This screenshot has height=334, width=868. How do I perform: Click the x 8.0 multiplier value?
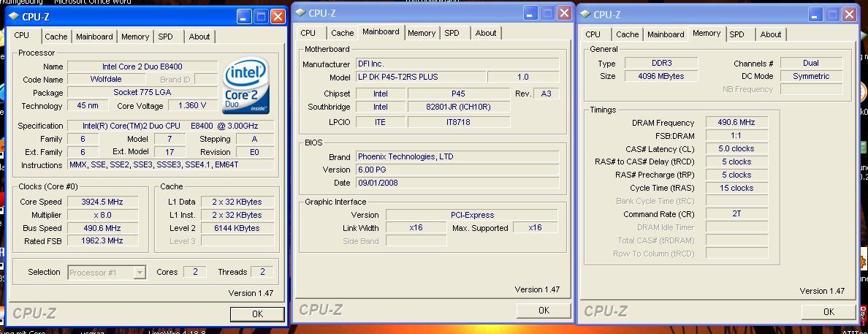click(102, 215)
